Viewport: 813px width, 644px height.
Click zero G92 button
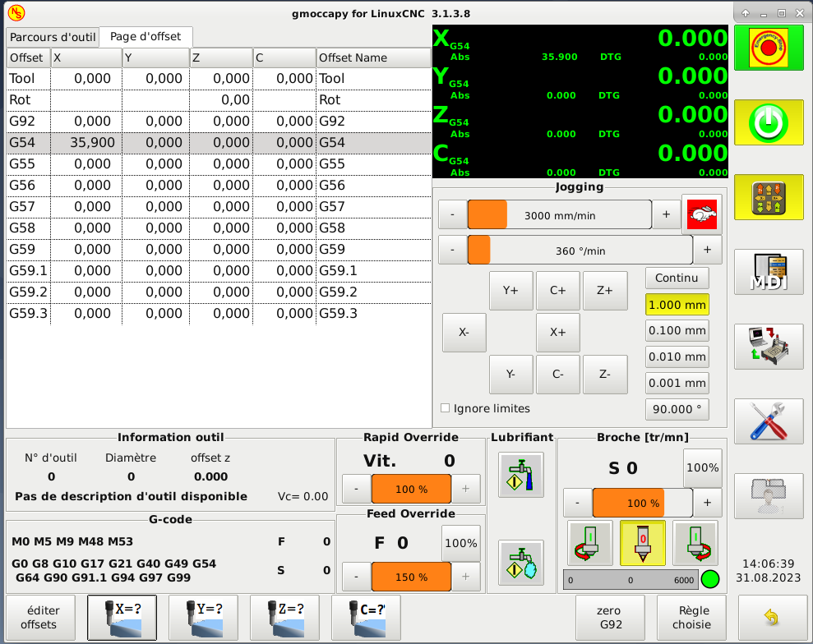click(x=610, y=618)
